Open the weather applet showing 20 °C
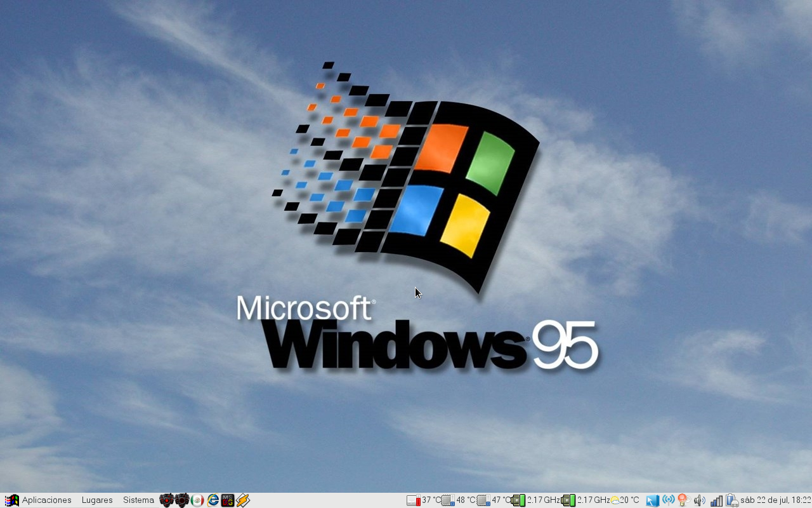This screenshot has height=508, width=812. (x=625, y=500)
